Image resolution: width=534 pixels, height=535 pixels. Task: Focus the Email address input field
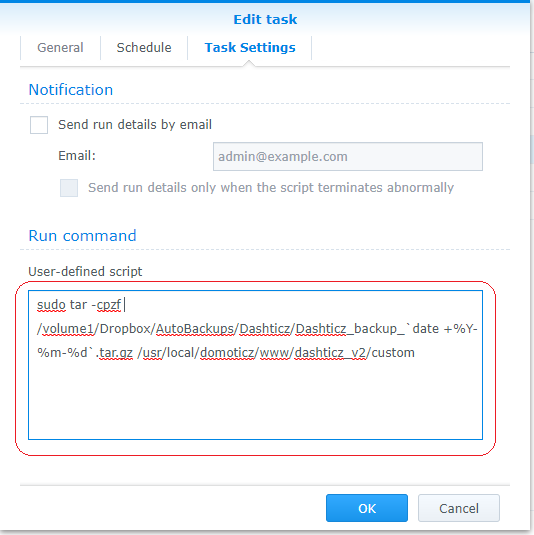click(x=348, y=157)
